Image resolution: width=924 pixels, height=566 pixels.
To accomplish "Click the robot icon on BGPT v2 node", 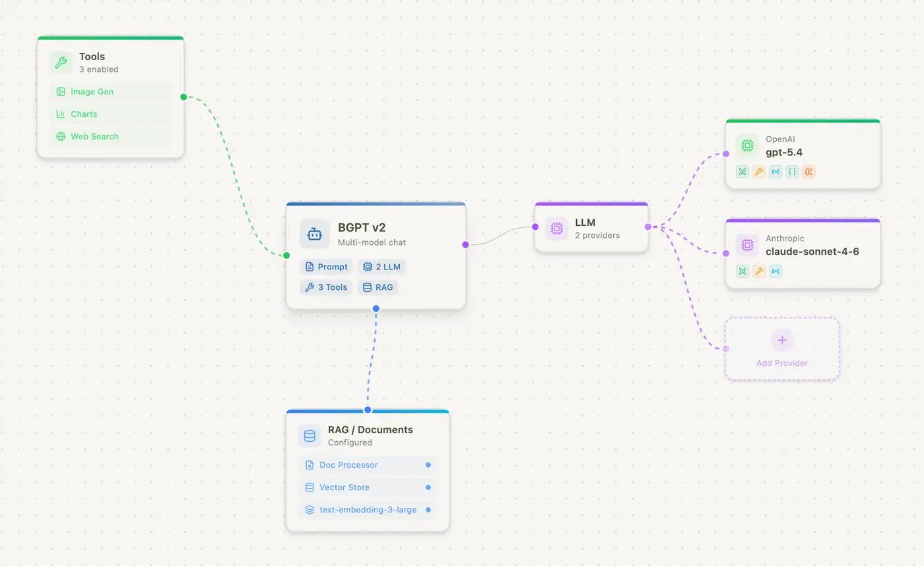I will [x=314, y=234].
